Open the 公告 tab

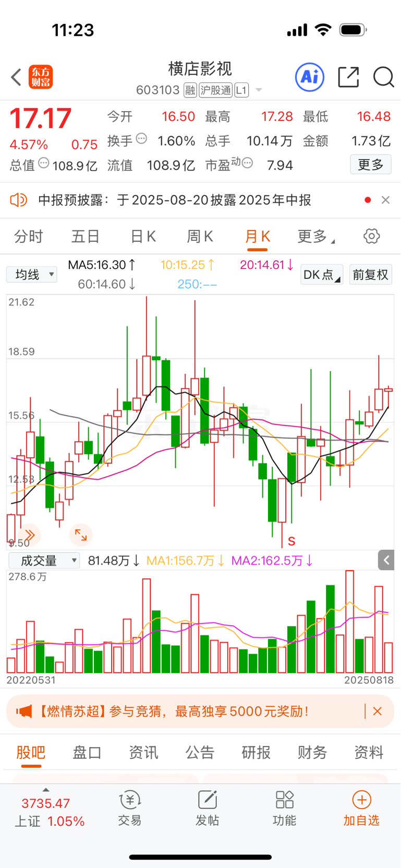point(200,752)
